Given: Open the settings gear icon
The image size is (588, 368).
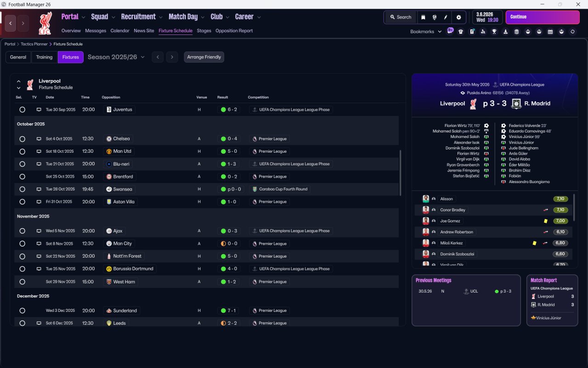Looking at the screenshot, I should point(458,17).
